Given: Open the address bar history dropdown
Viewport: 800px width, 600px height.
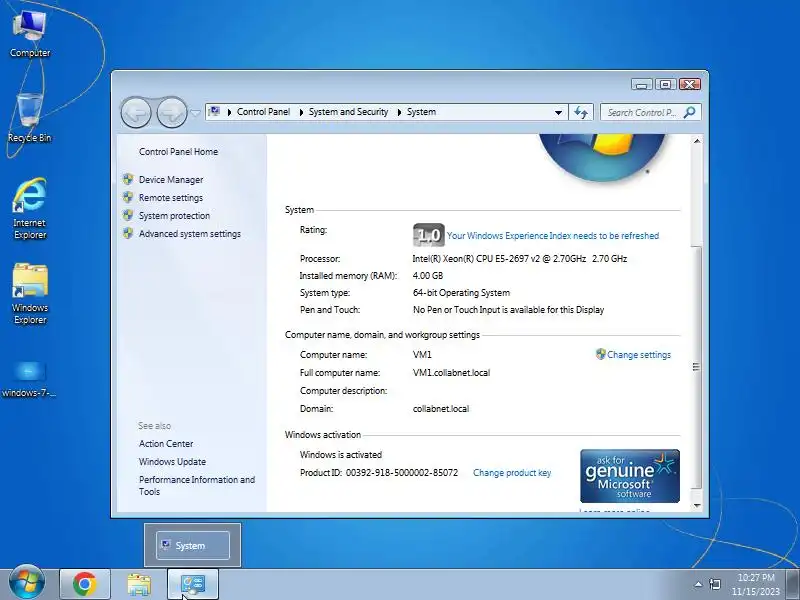Looking at the screenshot, I should (559, 112).
